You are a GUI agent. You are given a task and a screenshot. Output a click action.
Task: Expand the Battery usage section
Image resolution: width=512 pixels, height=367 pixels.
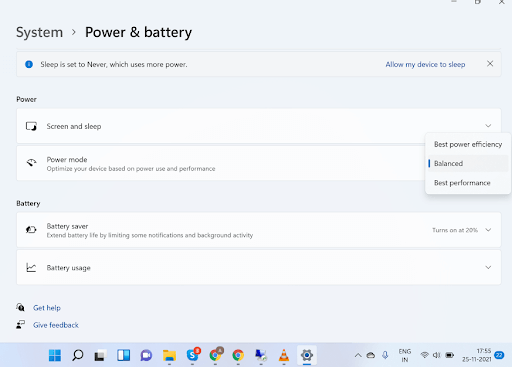click(488, 267)
